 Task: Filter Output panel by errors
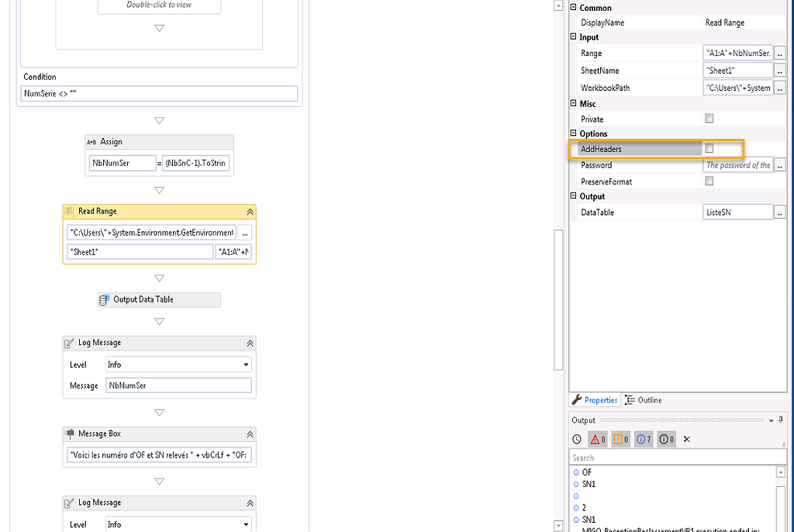tap(597, 439)
